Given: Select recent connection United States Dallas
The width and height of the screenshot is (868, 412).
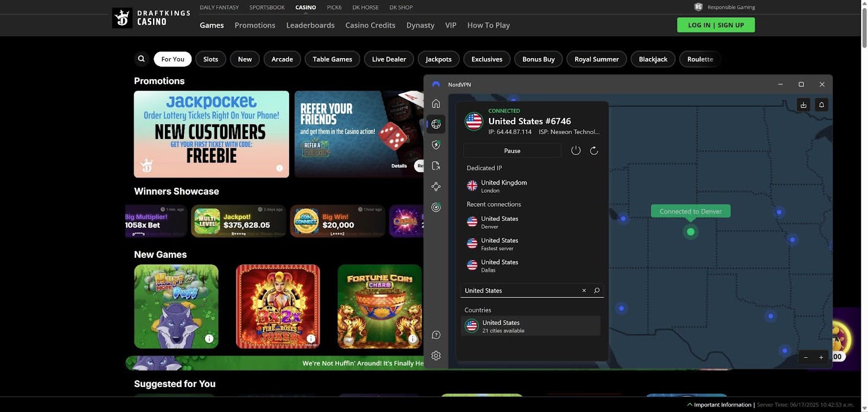Looking at the screenshot, I should point(532,265).
